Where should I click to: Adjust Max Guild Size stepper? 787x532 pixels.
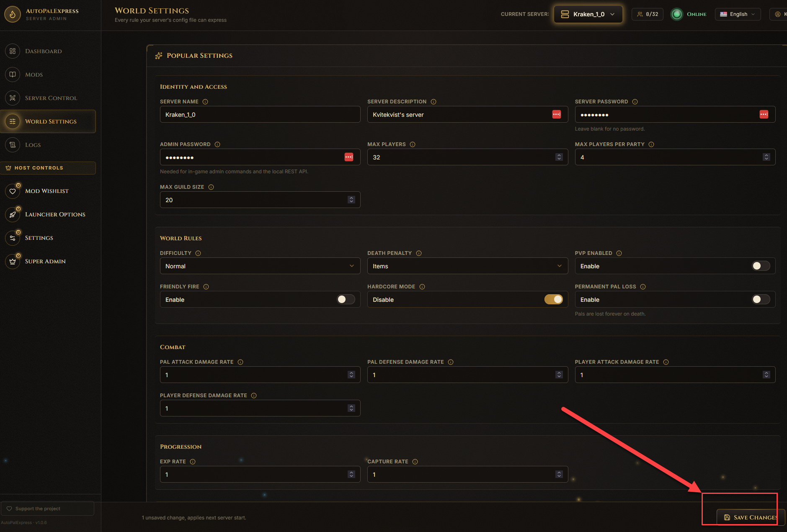coord(351,200)
